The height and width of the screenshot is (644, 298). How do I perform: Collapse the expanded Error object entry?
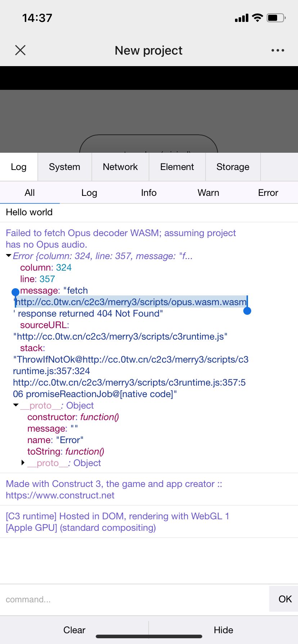[8, 256]
